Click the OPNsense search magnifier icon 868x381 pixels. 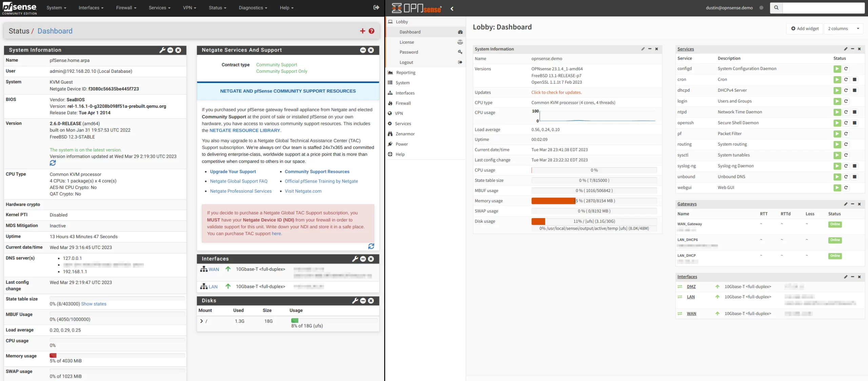coord(776,8)
